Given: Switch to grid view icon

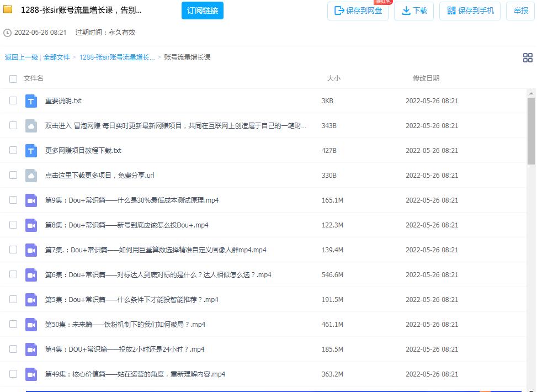Looking at the screenshot, I should pos(528,57).
